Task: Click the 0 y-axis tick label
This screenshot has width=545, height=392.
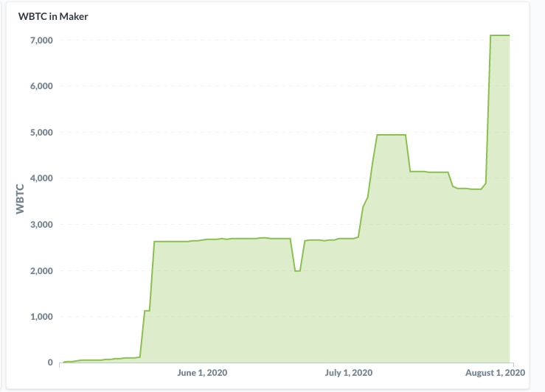Action: (49, 363)
